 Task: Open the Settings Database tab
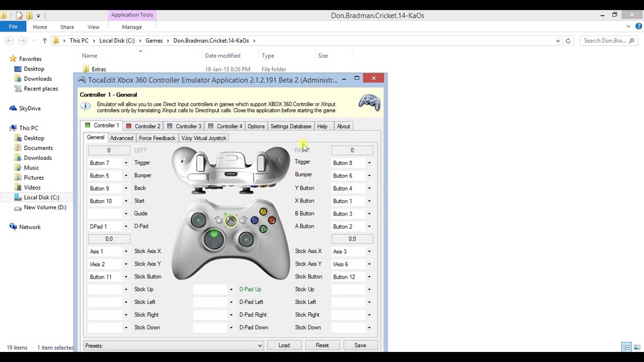291,126
